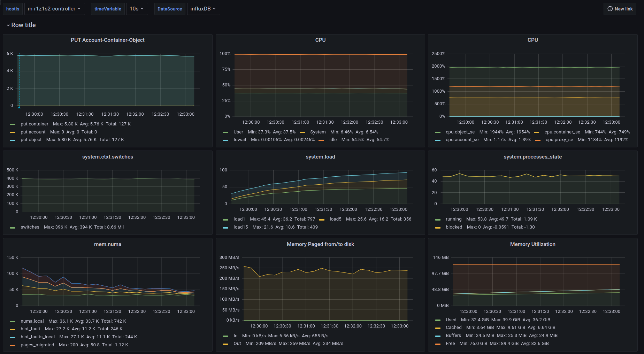Screen dimensions: 644x354
Task: Click the PUT Account-Container-Object panel title
Action: (107, 40)
